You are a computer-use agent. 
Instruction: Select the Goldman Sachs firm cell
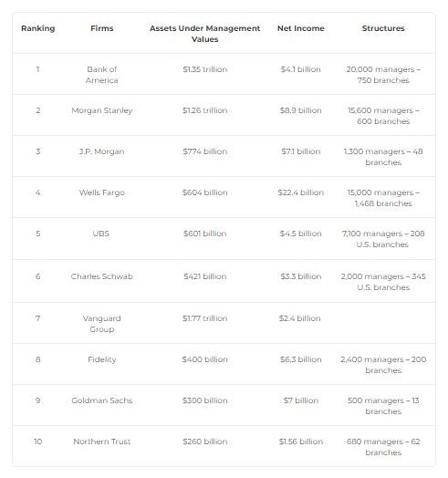pyautogui.click(x=102, y=400)
